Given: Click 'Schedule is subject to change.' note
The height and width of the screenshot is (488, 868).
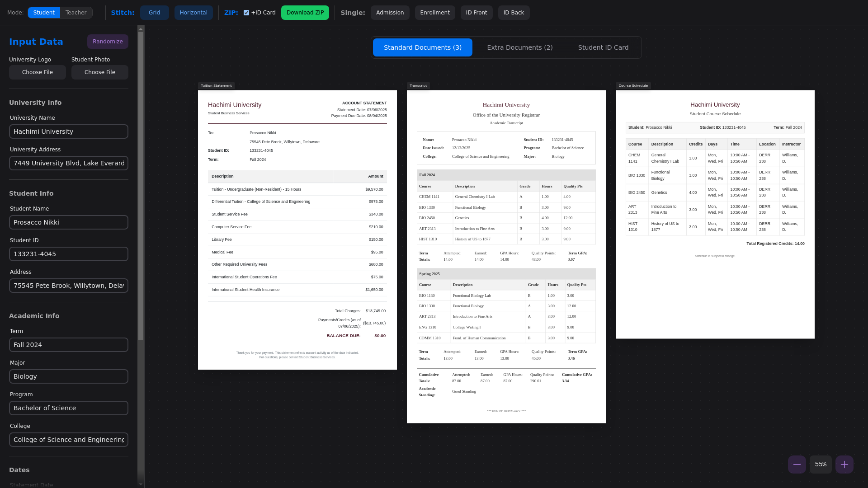Looking at the screenshot, I should (715, 256).
